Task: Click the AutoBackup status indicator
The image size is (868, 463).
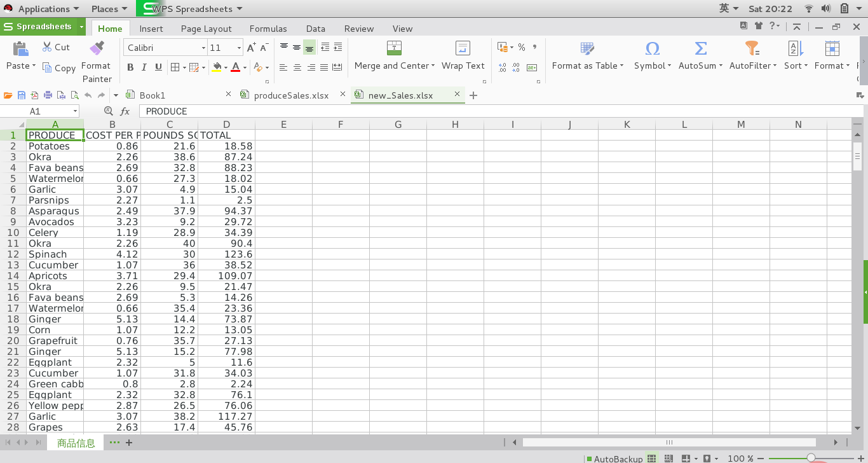Action: 614,459
